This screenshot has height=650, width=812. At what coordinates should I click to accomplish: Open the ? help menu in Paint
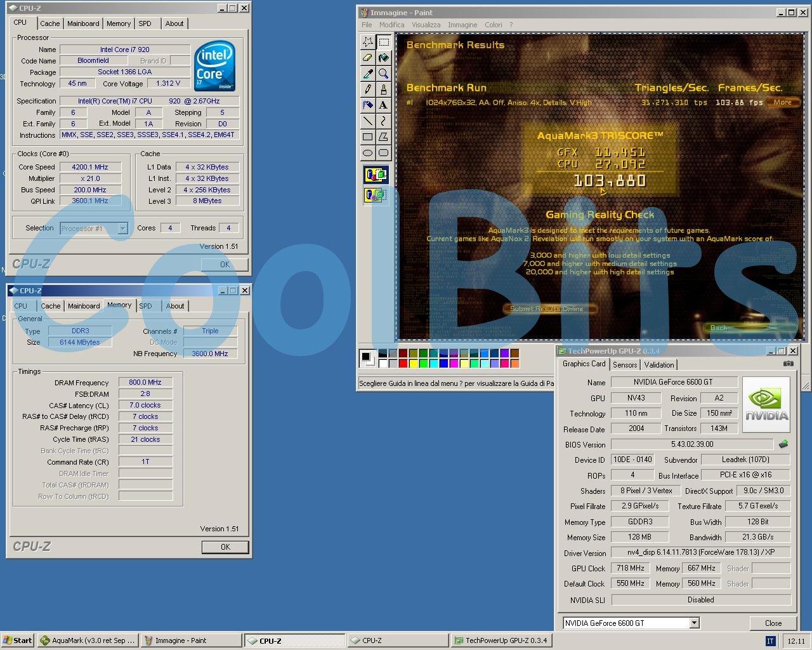pos(511,25)
